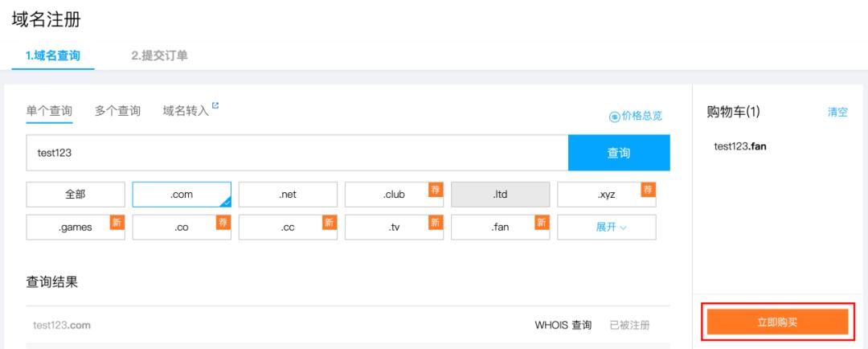Open the price overview (价格总览) icon

[615, 116]
